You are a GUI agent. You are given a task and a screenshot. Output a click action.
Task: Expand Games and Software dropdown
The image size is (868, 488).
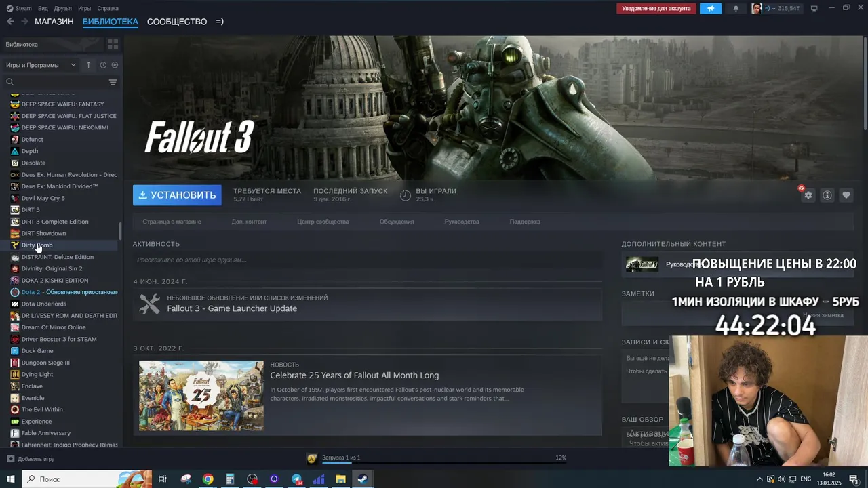41,65
